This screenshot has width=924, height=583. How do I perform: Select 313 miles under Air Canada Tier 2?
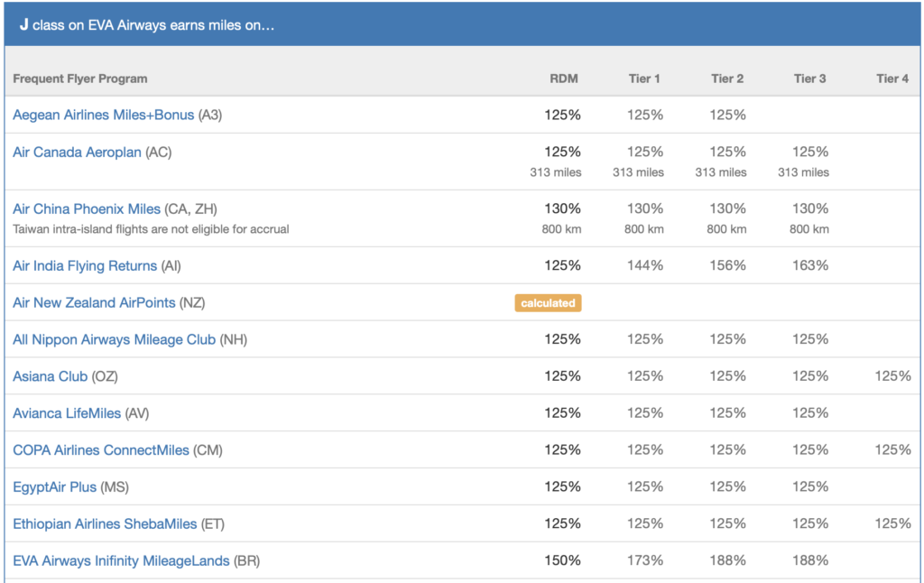721,172
